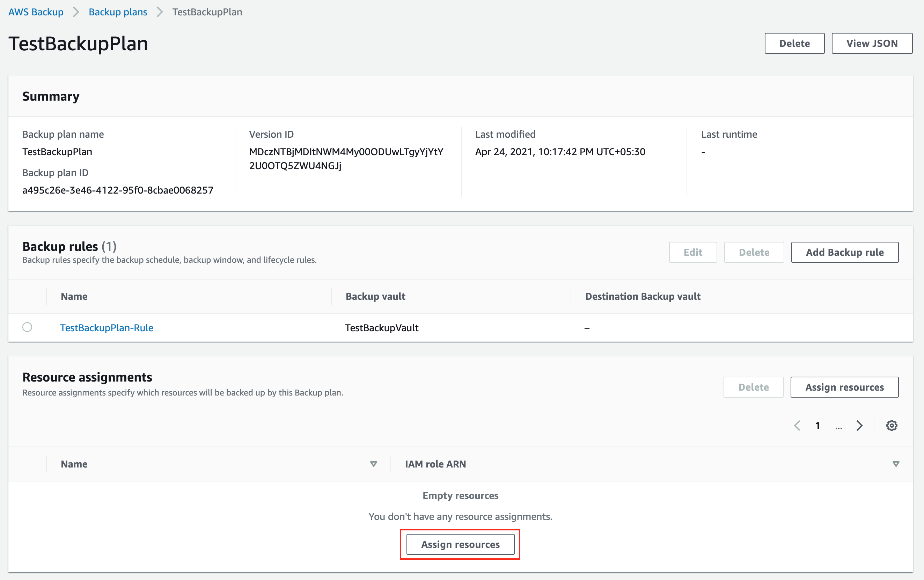Click the Backup plan ID value
The width and height of the screenshot is (924, 580).
118,190
